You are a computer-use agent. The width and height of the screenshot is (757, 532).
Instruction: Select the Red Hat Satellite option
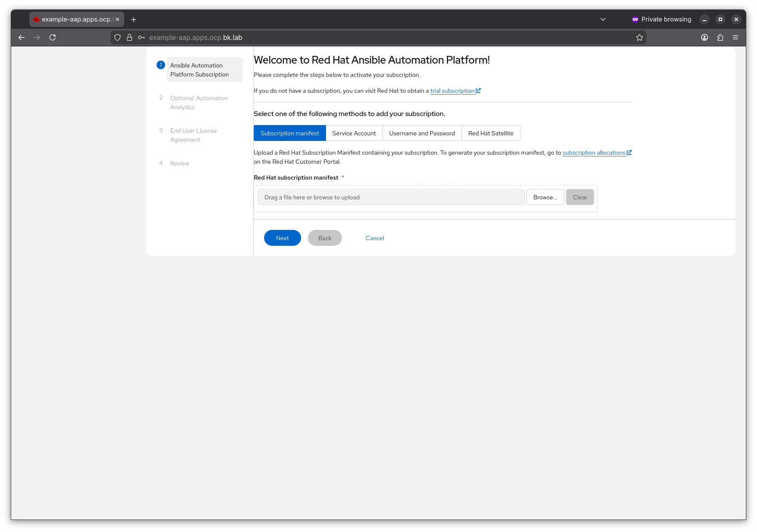tap(491, 133)
